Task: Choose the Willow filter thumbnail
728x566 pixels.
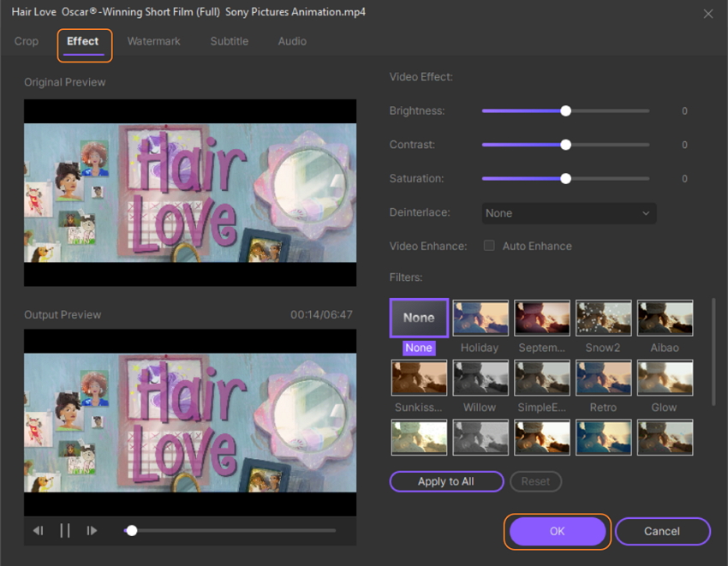Action: pyautogui.click(x=480, y=378)
